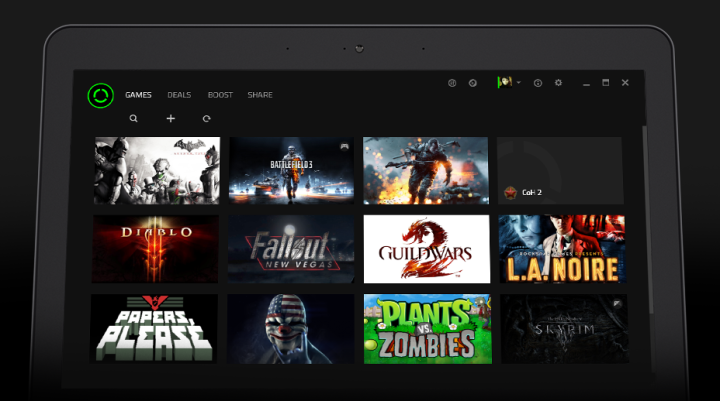
Task: Select the Guild Wars 2 tile
Action: coord(427,249)
